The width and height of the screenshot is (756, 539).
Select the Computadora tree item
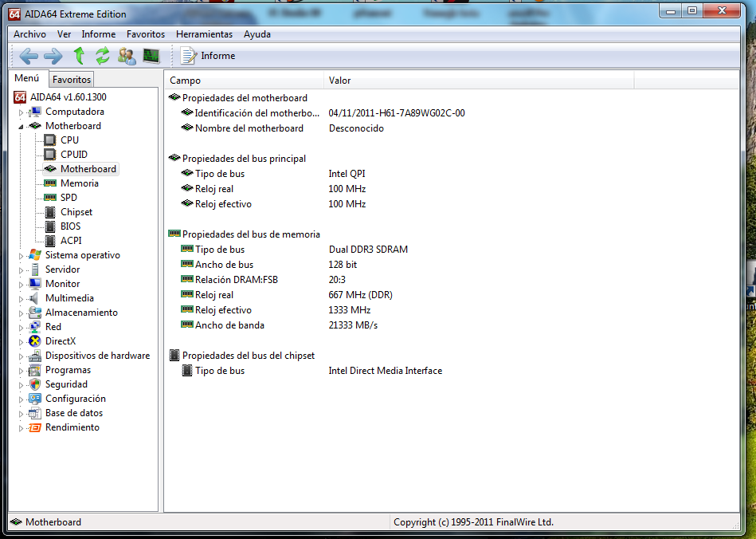(75, 112)
